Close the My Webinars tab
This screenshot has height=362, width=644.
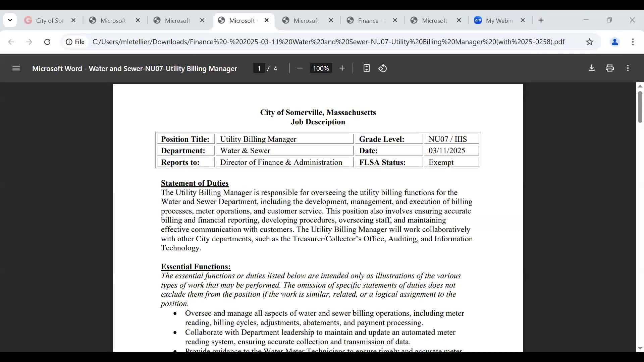pos(523,20)
